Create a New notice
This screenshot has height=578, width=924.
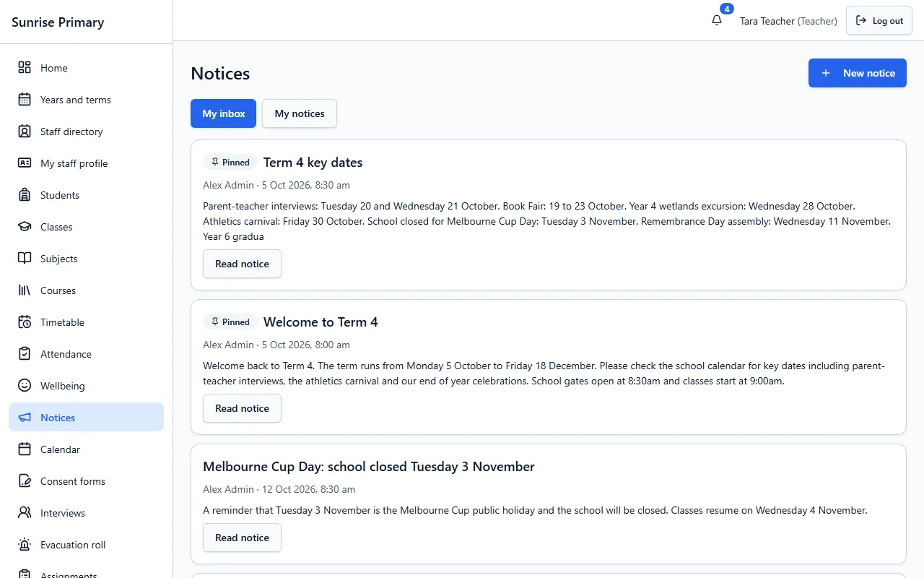[x=858, y=73]
